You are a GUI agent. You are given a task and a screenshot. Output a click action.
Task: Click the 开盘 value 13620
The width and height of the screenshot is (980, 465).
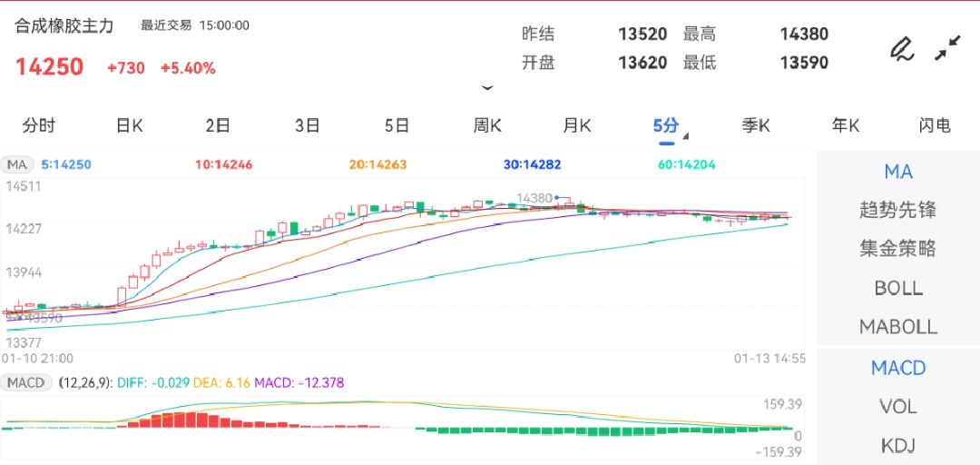[642, 63]
